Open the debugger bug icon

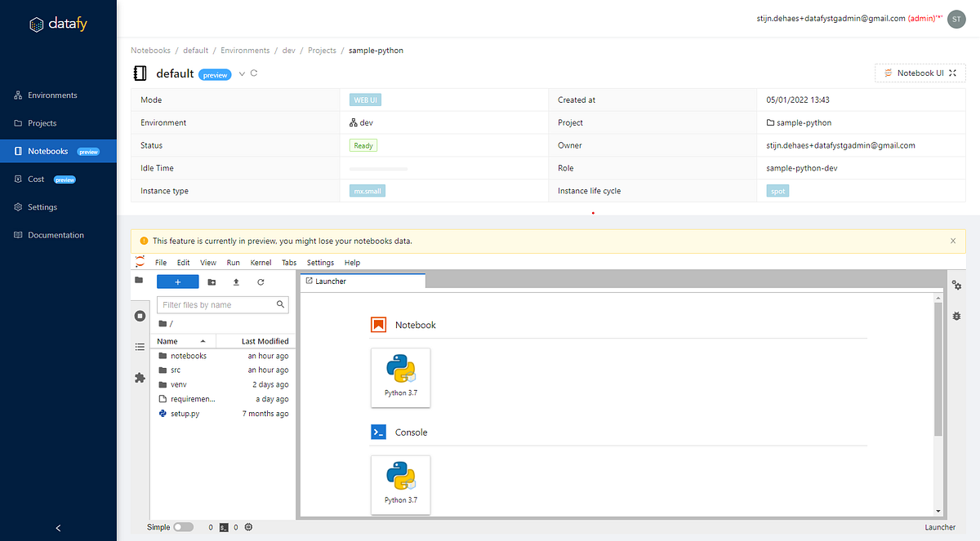957,315
